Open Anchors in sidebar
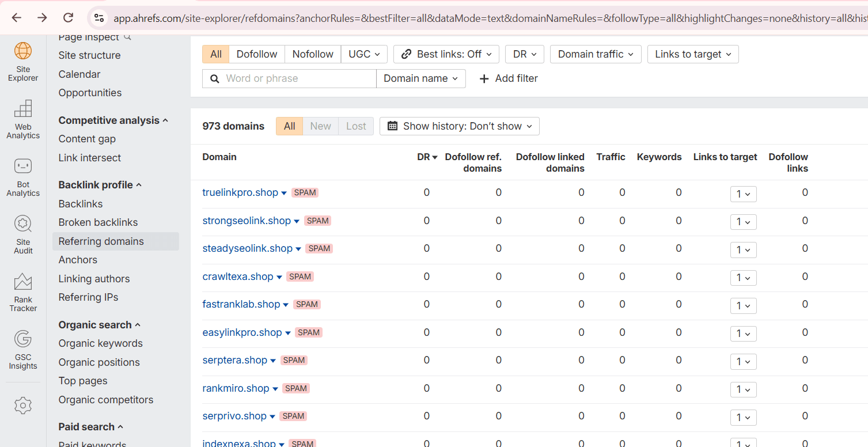868x447 pixels. click(x=78, y=260)
